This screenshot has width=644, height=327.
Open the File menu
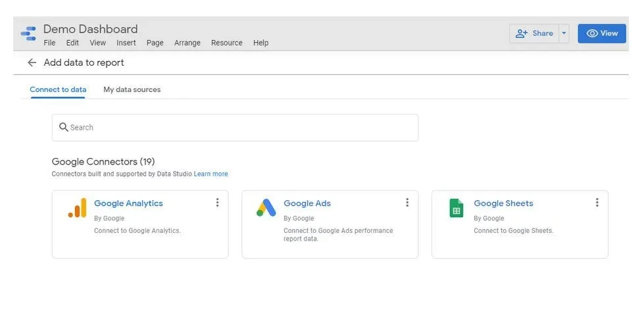click(x=49, y=43)
